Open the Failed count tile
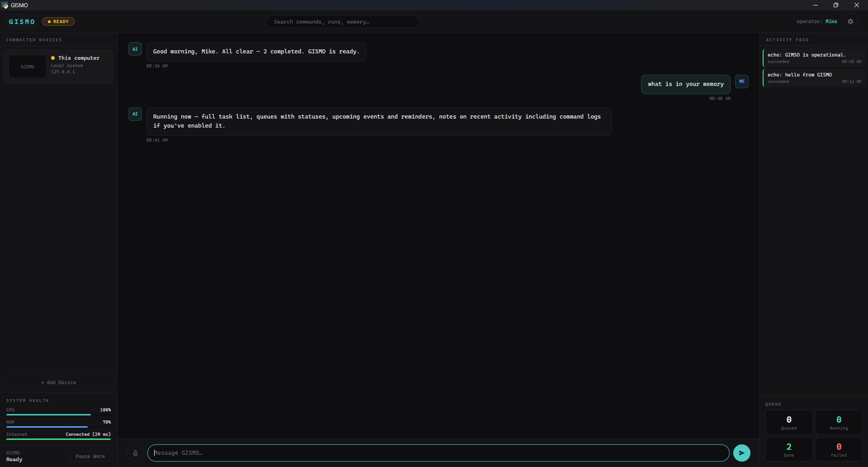 click(839, 449)
